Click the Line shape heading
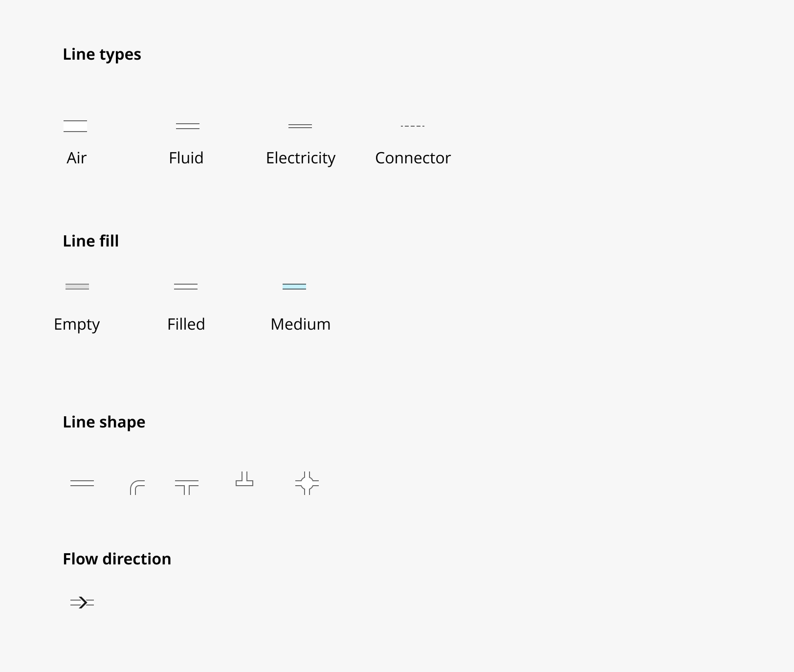Screen dimensions: 794x672 [x=104, y=422]
